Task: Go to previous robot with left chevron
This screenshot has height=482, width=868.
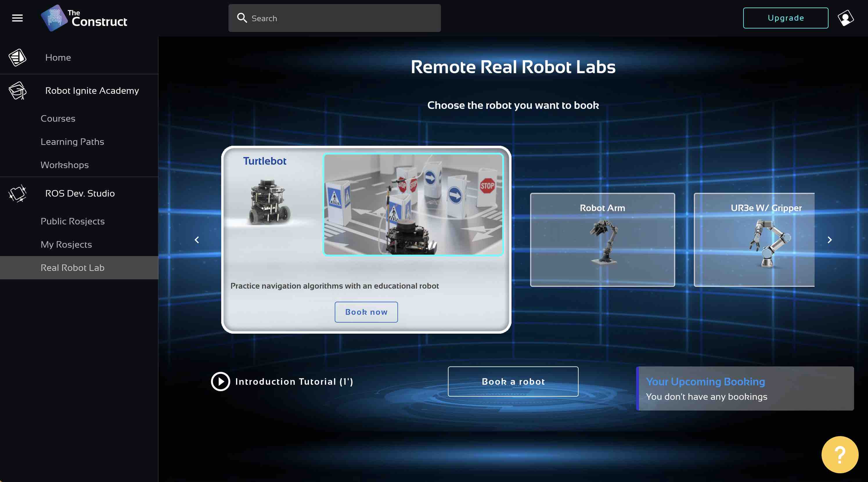Action: [197, 240]
